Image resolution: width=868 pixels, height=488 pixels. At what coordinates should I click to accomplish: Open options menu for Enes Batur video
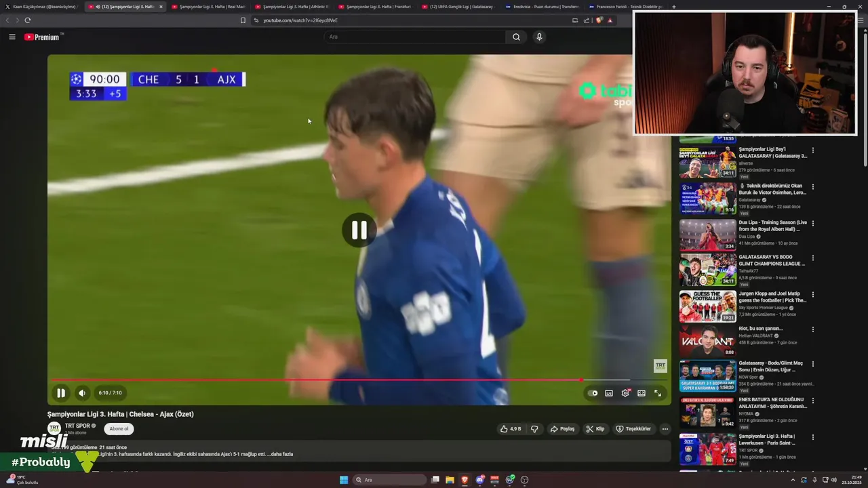pyautogui.click(x=813, y=401)
